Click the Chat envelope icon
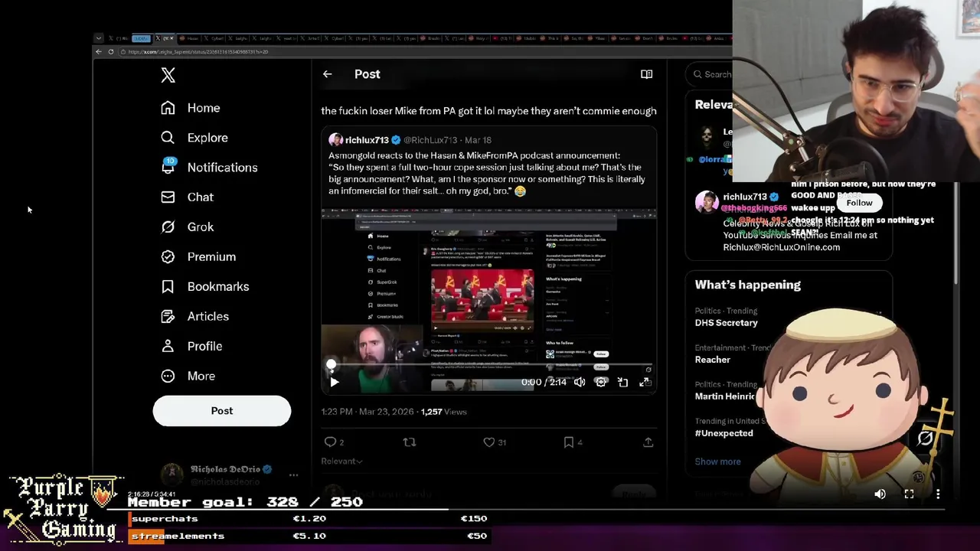The height and width of the screenshot is (551, 980). tap(168, 197)
